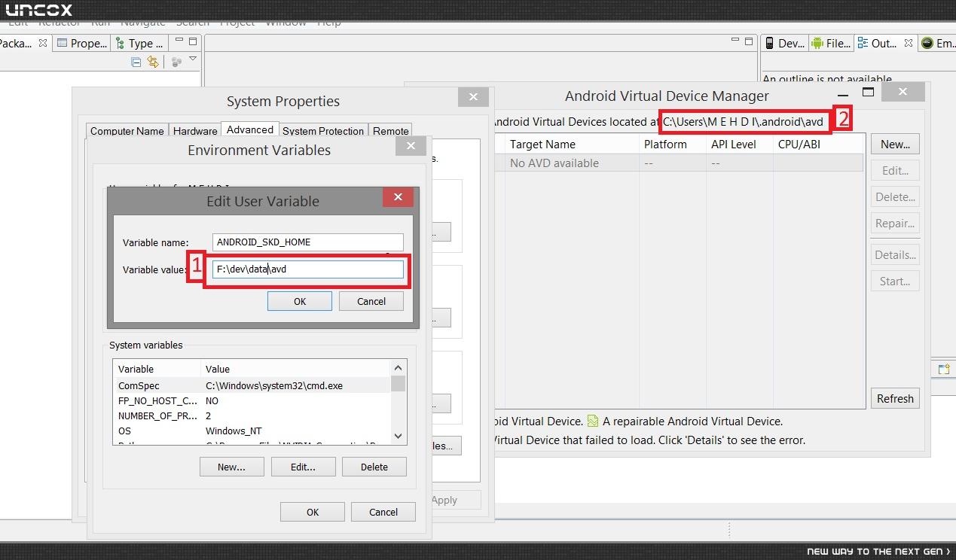Select the ComSpec system variable row

(252, 385)
